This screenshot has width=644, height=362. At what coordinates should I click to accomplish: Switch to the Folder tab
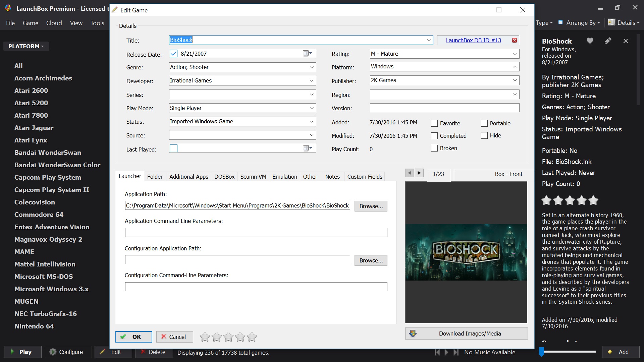pyautogui.click(x=155, y=177)
